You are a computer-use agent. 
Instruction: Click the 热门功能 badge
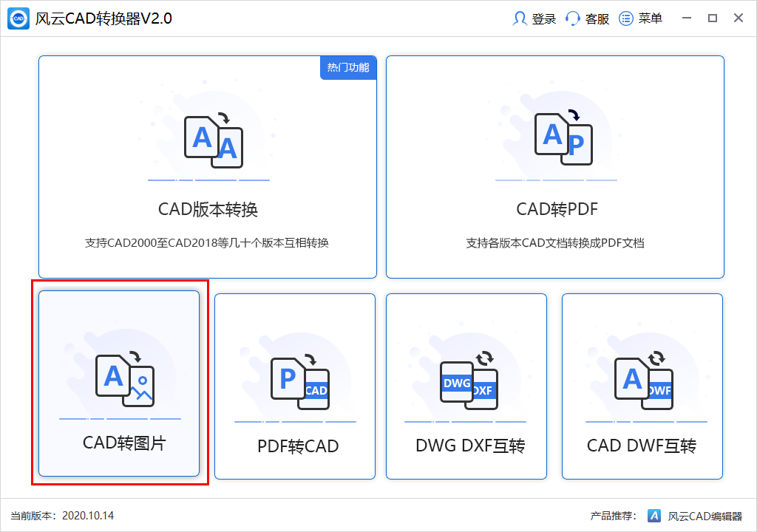click(x=348, y=67)
